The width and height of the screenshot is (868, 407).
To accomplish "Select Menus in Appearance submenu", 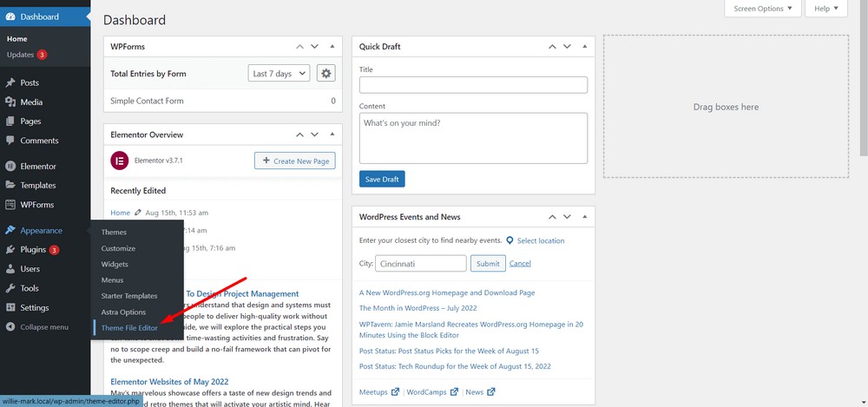I will click(112, 280).
